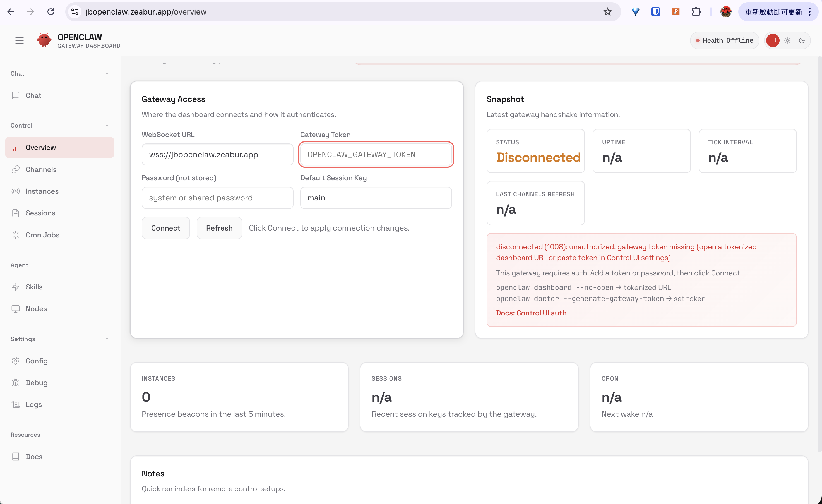Screen dimensions: 822x504
Task: Bookmark page with star icon
Action: (x=607, y=12)
